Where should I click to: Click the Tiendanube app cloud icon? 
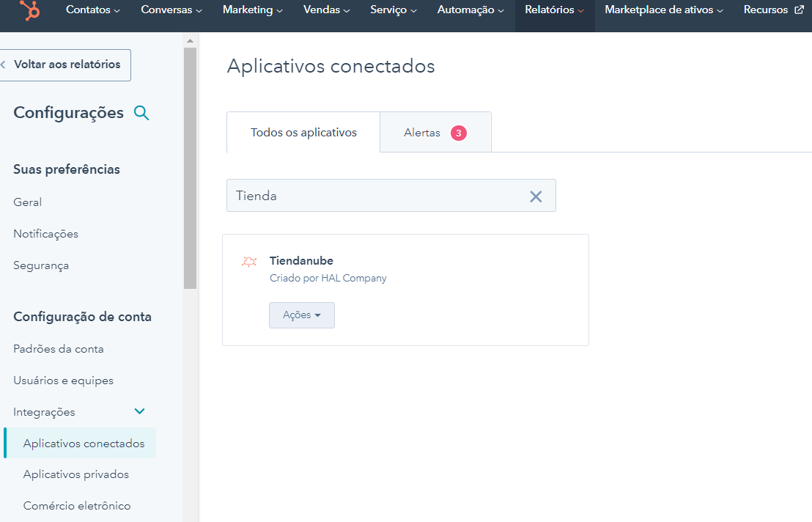click(x=249, y=262)
